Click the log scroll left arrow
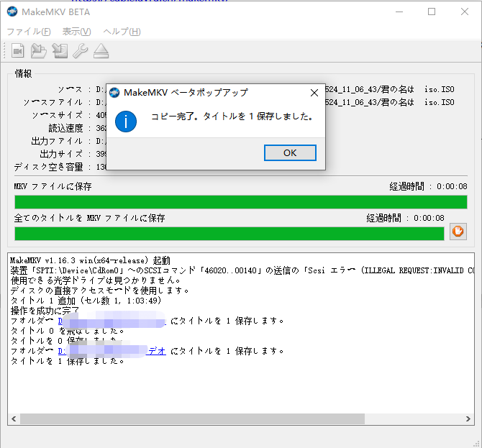Viewport: 482px width, 448px height. click(14, 419)
